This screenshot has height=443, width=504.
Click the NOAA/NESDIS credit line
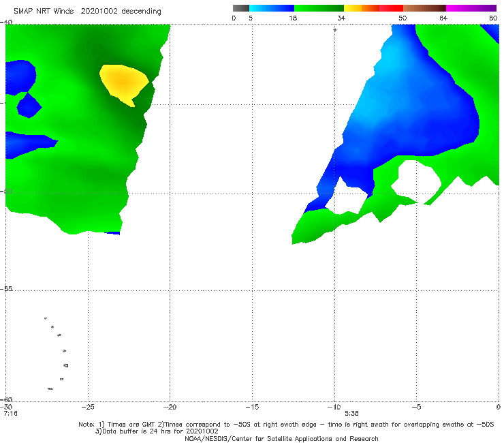tap(281, 438)
